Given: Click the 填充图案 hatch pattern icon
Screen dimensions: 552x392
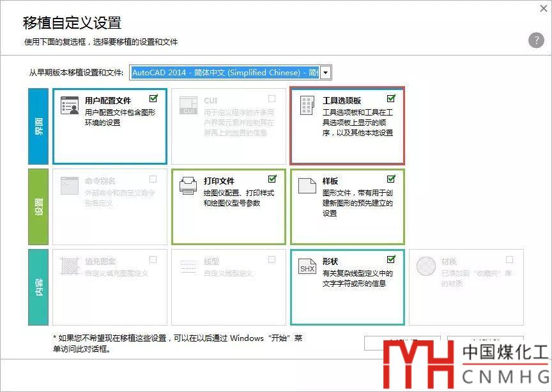Looking at the screenshot, I should (70, 266).
